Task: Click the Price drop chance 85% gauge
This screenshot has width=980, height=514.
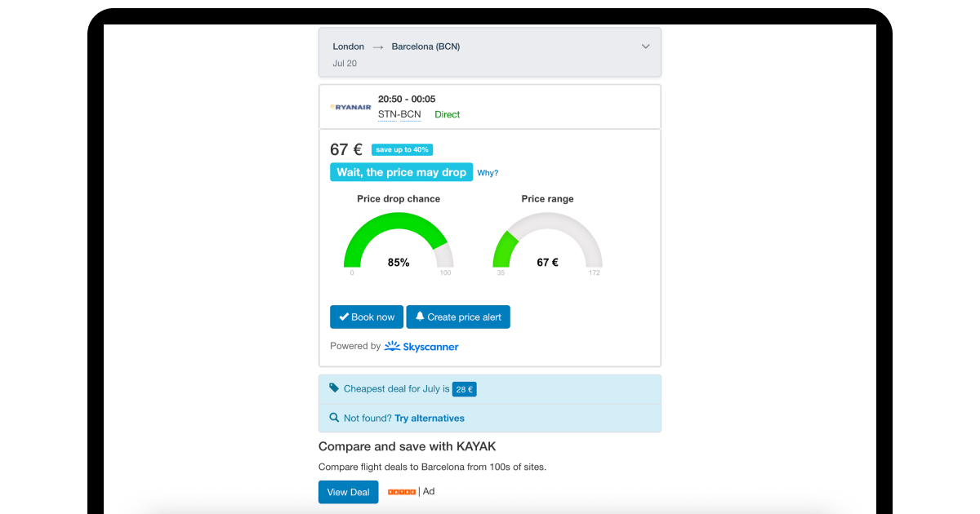Action: coord(399,240)
